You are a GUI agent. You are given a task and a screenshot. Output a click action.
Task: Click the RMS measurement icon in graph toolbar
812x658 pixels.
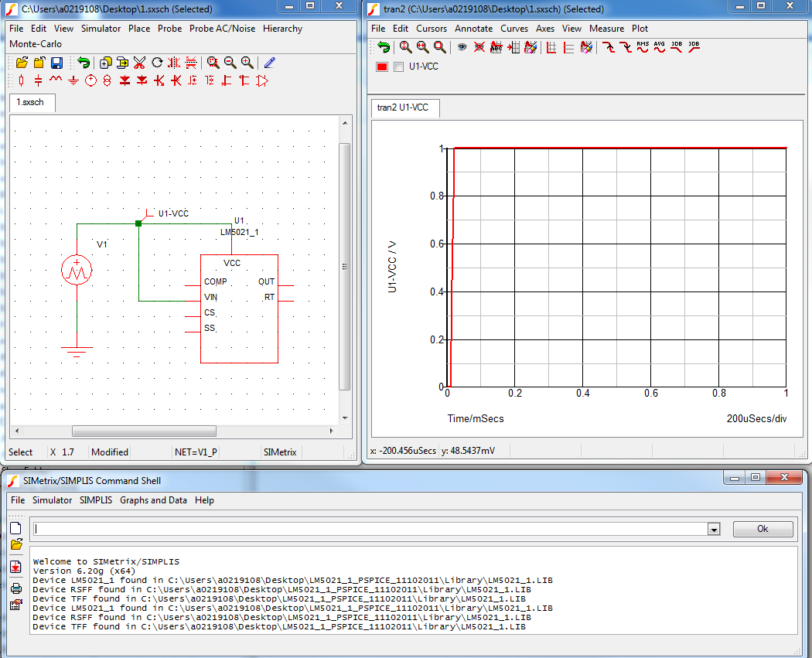click(643, 47)
